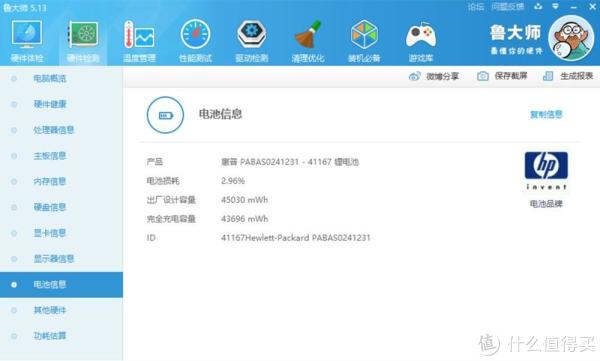Image resolution: width=600 pixels, height=361 pixels.
Task: Open the title bar dropdown menu icon
Action: (555, 7)
